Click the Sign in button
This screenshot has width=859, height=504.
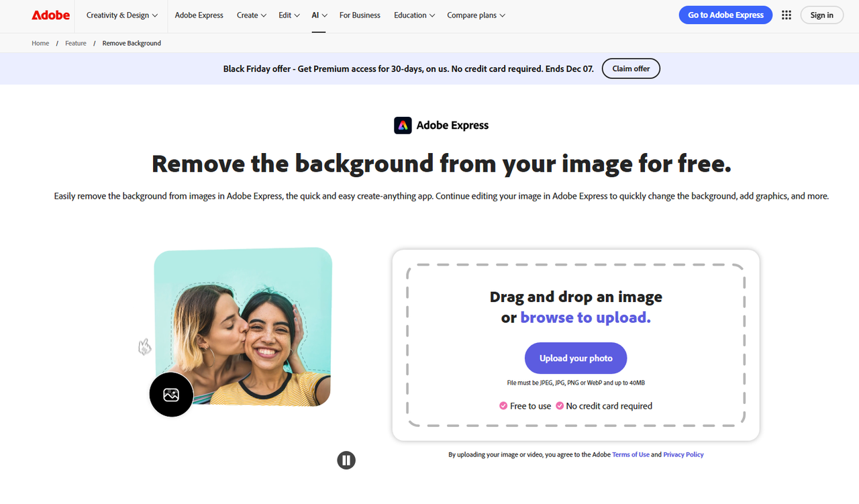821,15
